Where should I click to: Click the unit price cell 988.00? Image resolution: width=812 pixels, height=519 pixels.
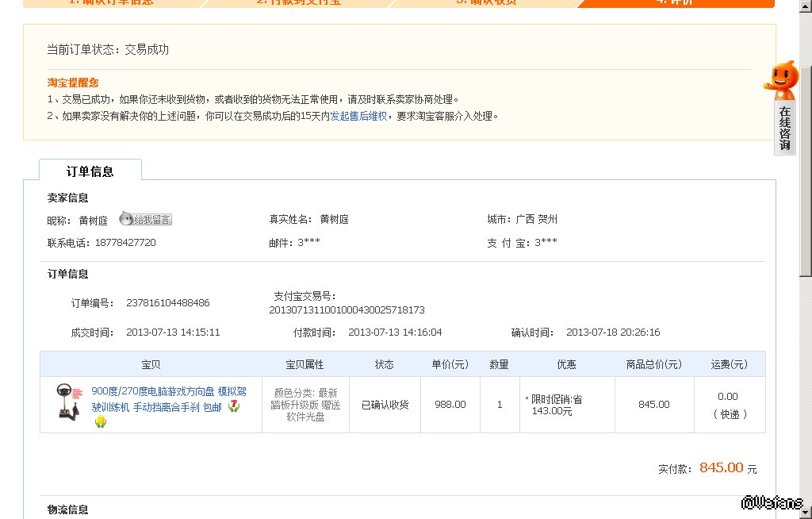tap(450, 405)
